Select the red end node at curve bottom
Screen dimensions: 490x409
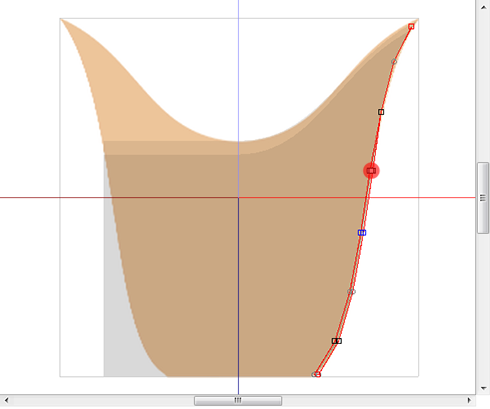(318, 375)
